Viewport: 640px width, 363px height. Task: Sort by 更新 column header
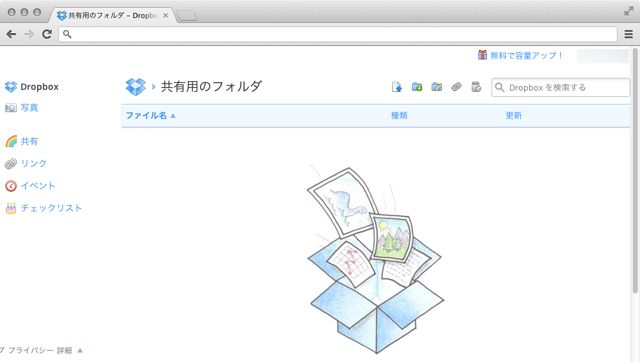[x=514, y=116]
